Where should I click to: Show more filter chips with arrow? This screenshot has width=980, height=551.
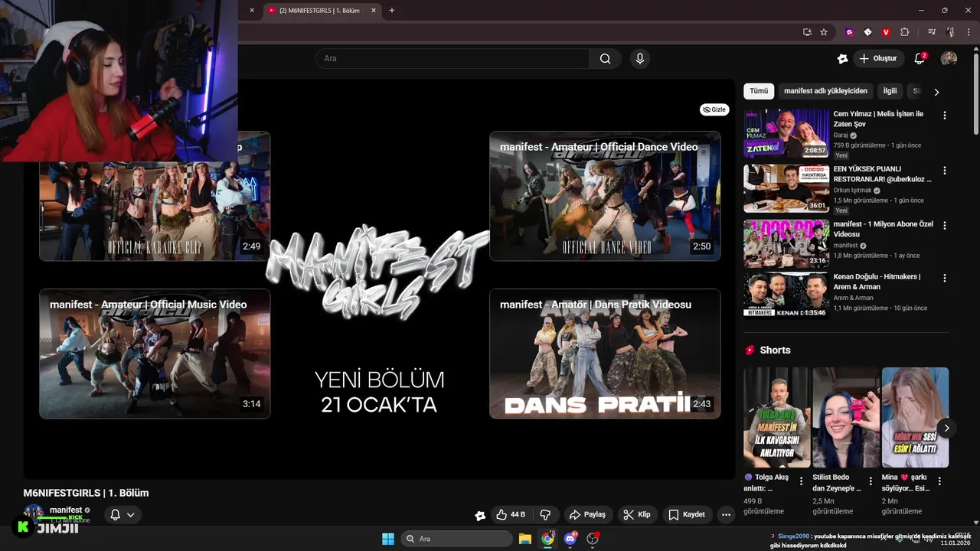(936, 92)
